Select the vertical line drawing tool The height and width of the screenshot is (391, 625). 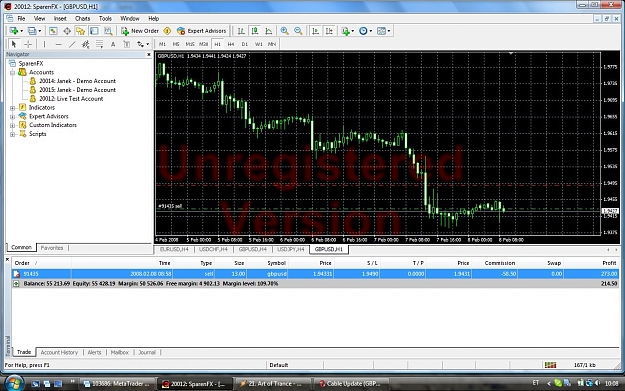(x=44, y=44)
